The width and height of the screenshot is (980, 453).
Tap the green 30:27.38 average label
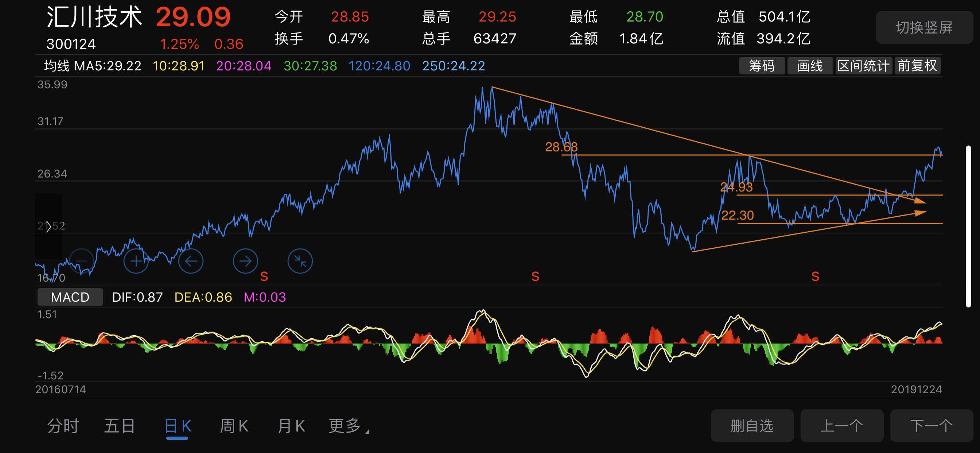pos(310,66)
